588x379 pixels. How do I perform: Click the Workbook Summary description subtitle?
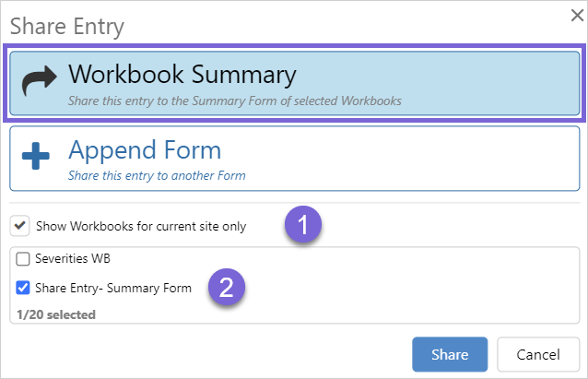coord(234,101)
